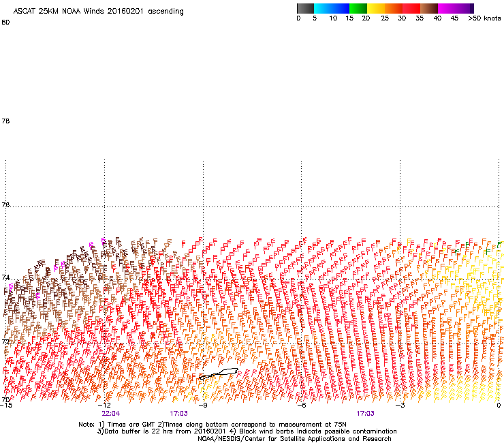Click the '>50 knots' legend label
Screen dimensions: 504x443
click(x=484, y=18)
